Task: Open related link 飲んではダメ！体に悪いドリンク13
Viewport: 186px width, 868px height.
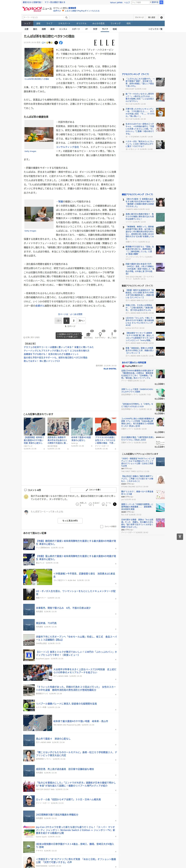Action: tap(42, 361)
